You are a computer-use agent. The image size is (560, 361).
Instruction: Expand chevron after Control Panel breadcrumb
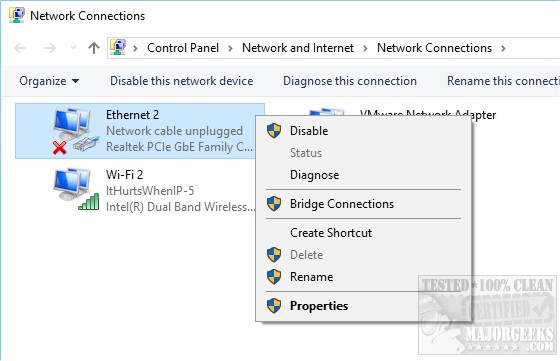(x=230, y=48)
